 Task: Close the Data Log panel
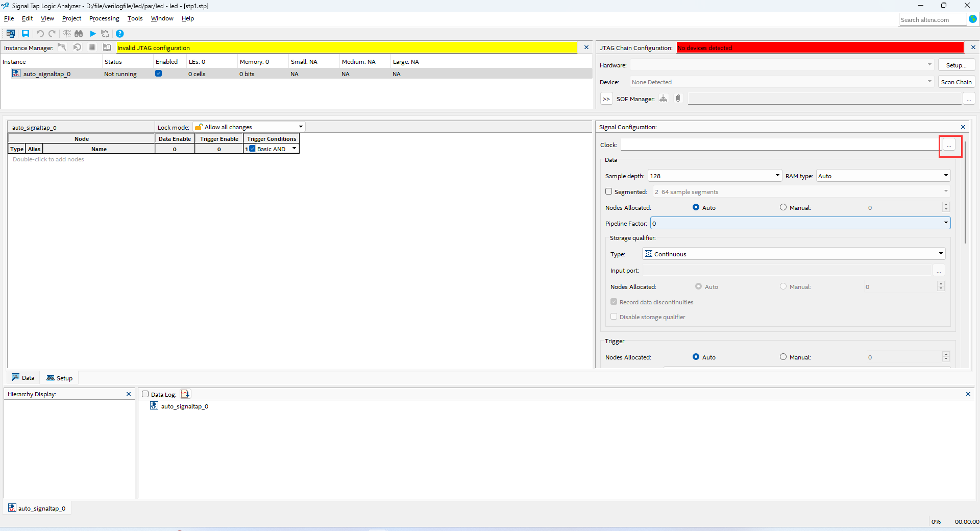(x=968, y=394)
